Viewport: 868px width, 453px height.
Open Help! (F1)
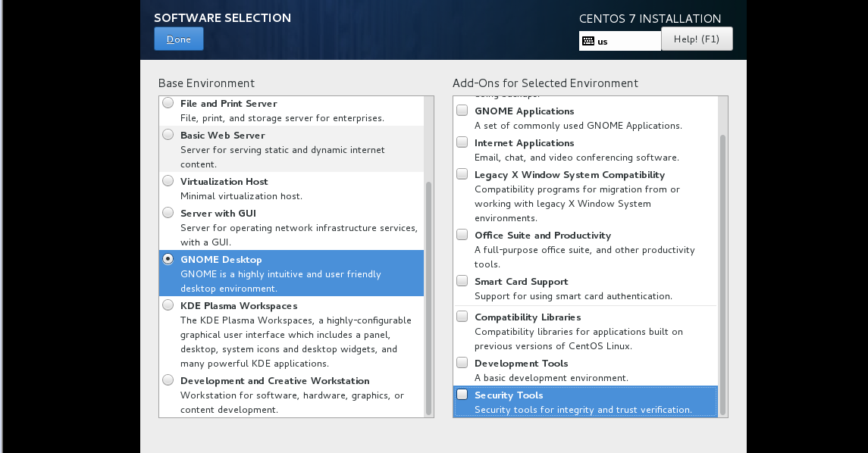point(697,39)
